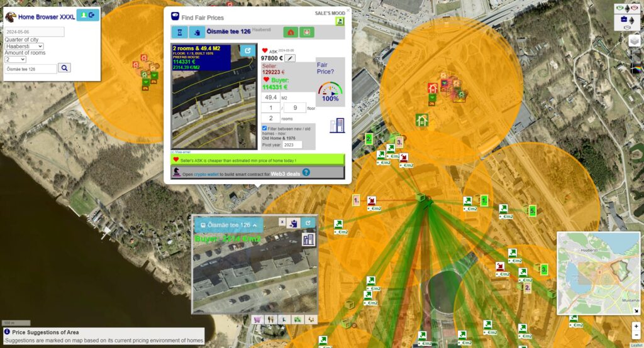Screen dimensions: 644x348
Task: Click the pink marker labeled 3. near top
Action: pos(399,142)
